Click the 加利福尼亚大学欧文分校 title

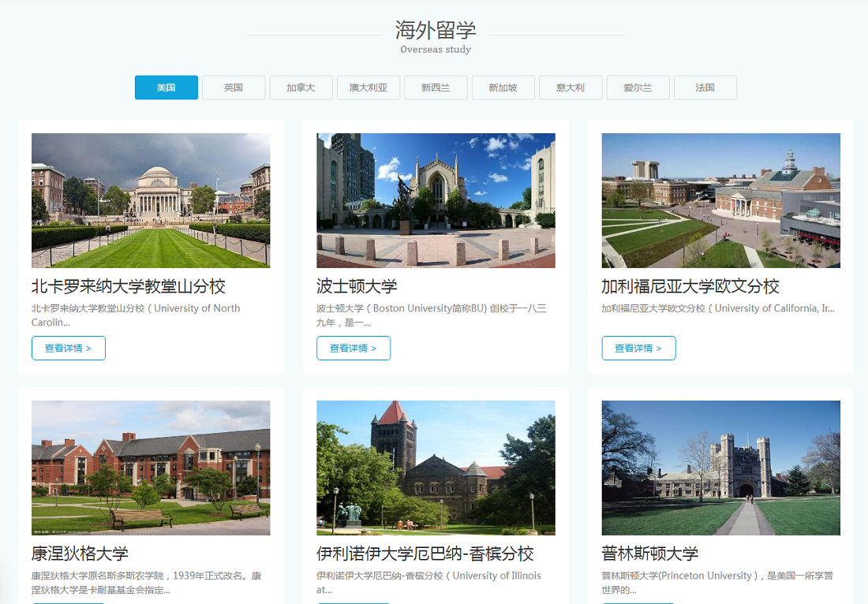coord(690,286)
